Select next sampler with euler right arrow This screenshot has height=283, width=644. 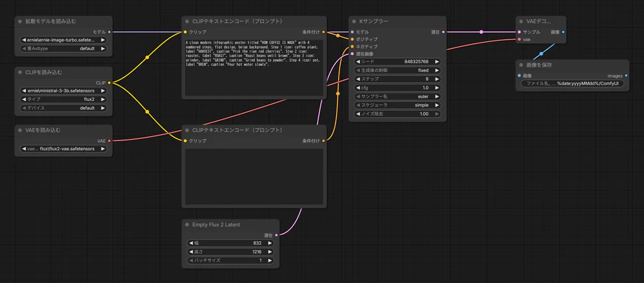437,96
